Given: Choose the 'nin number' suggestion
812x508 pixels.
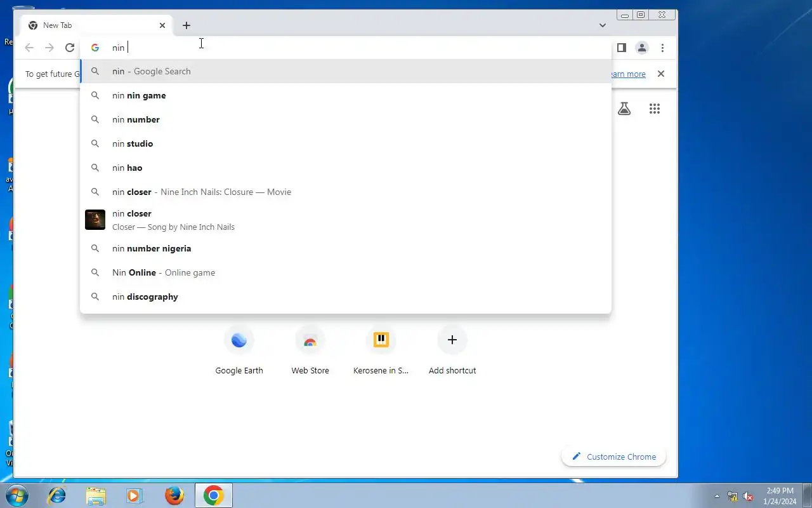Looking at the screenshot, I should pos(346,119).
